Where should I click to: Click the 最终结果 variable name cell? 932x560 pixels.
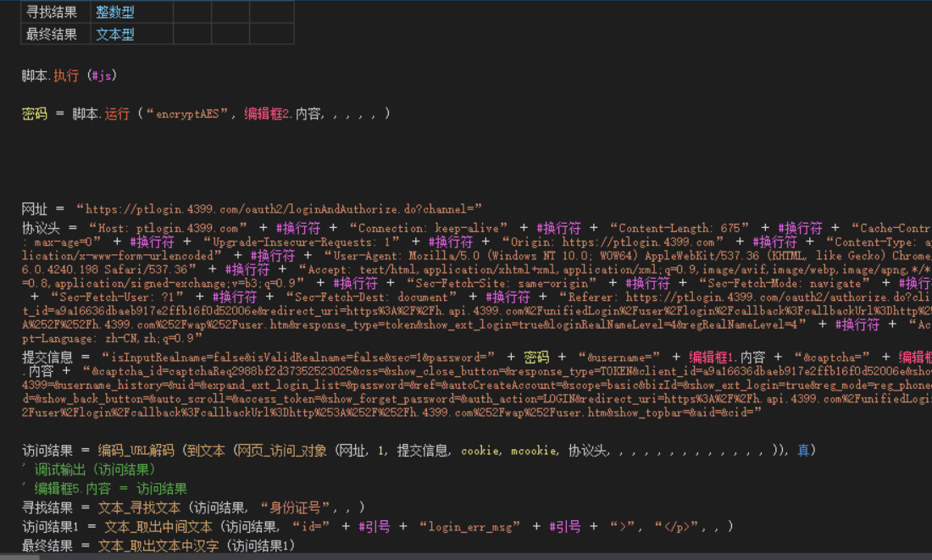52,34
